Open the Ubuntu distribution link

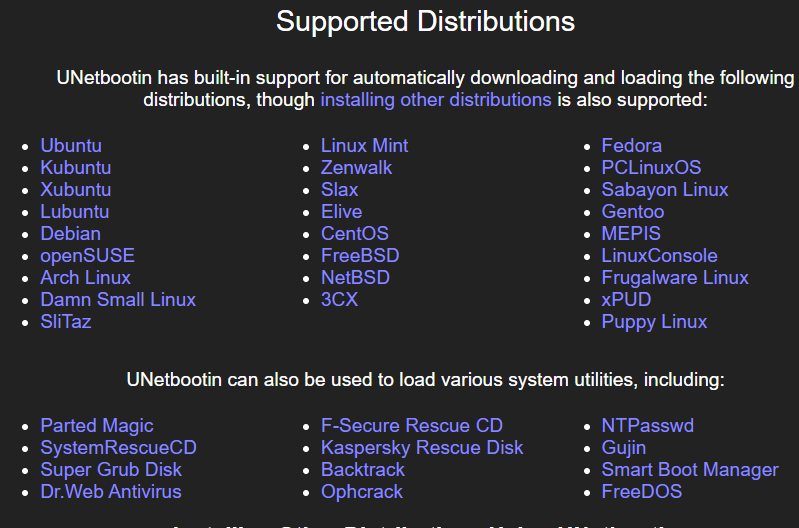[71, 146]
